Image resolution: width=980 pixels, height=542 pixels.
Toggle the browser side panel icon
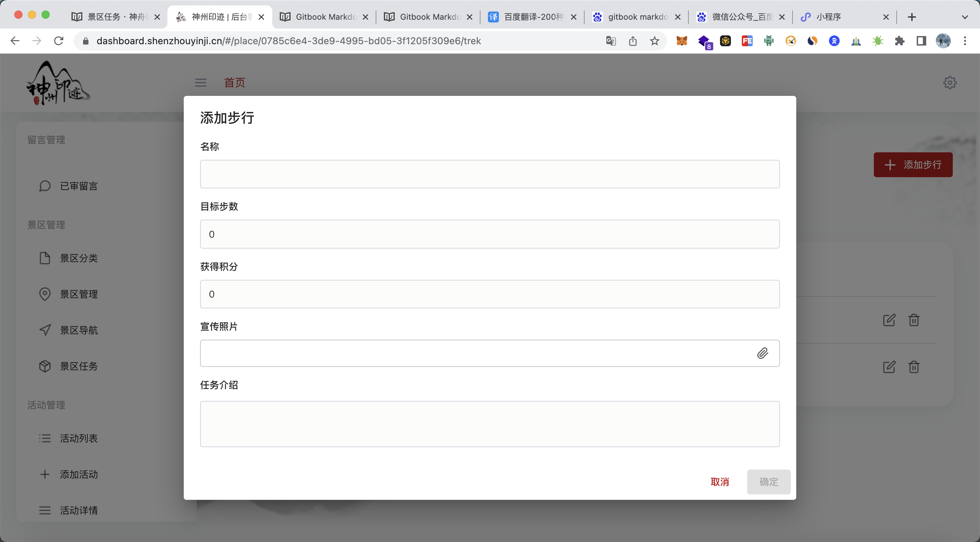(921, 41)
